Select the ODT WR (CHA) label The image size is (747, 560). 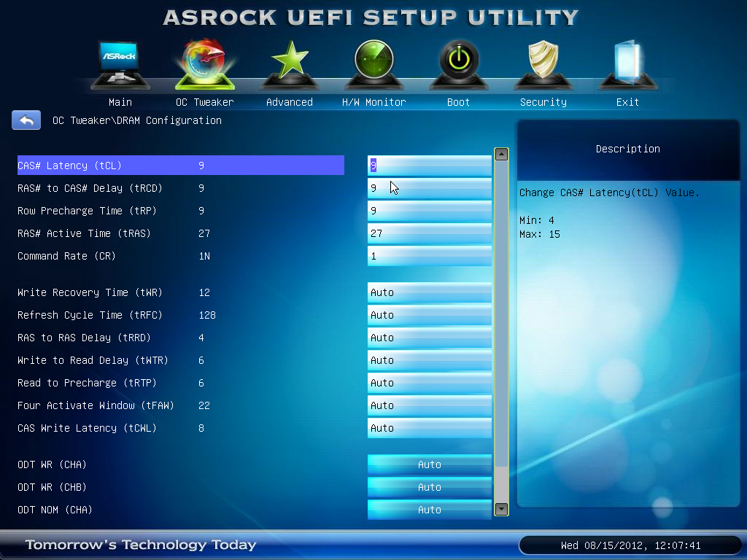pyautogui.click(x=53, y=464)
